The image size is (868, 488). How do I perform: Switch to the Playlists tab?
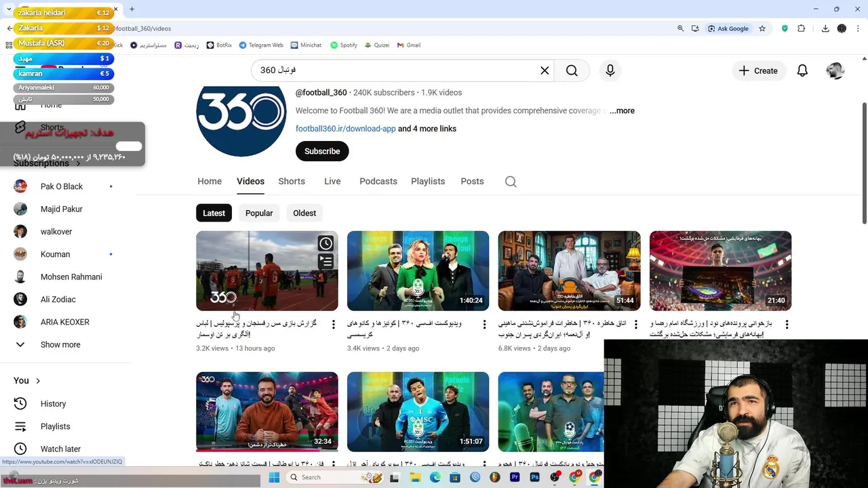428,181
